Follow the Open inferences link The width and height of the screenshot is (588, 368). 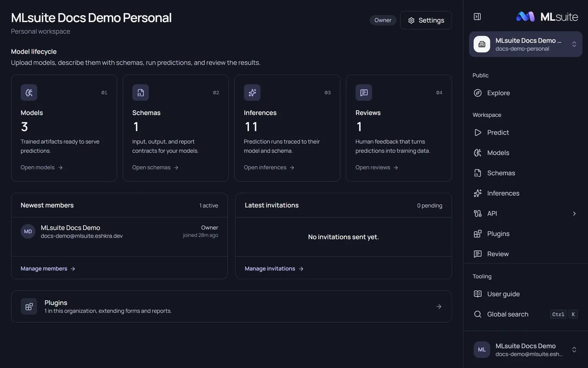[x=269, y=168]
